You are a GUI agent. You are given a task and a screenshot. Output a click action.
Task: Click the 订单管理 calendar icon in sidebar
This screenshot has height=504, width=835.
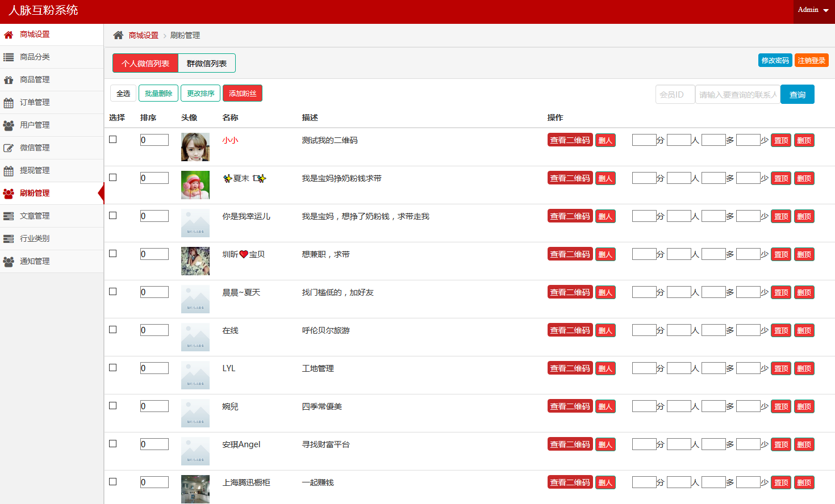click(x=9, y=103)
